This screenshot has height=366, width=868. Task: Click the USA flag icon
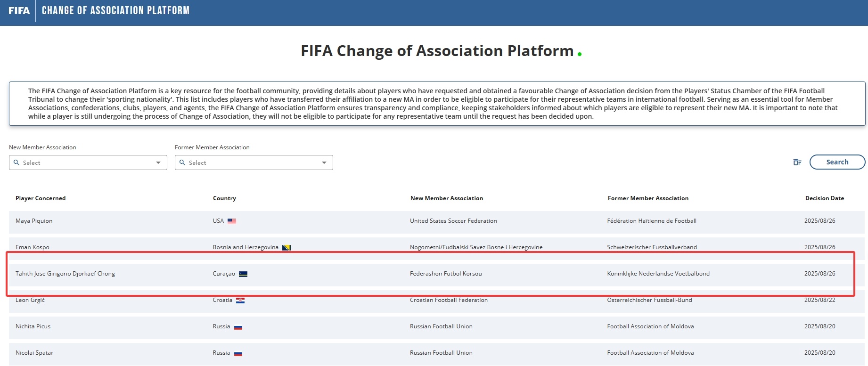point(232,221)
